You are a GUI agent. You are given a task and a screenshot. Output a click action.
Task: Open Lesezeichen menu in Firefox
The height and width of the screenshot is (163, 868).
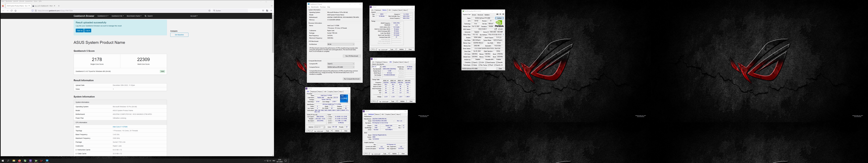(29, 1)
